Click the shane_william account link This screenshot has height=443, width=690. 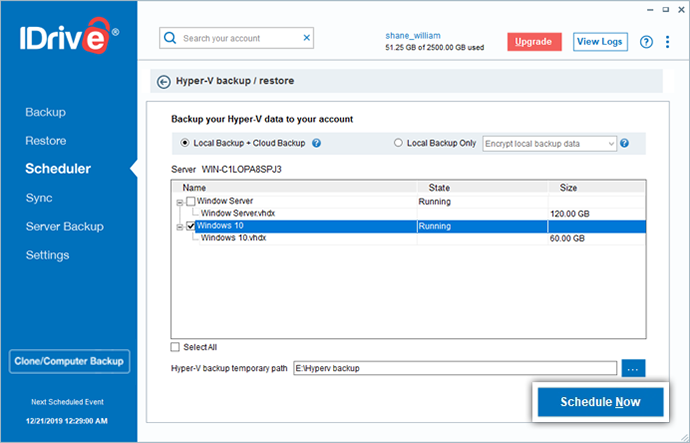[x=413, y=36]
